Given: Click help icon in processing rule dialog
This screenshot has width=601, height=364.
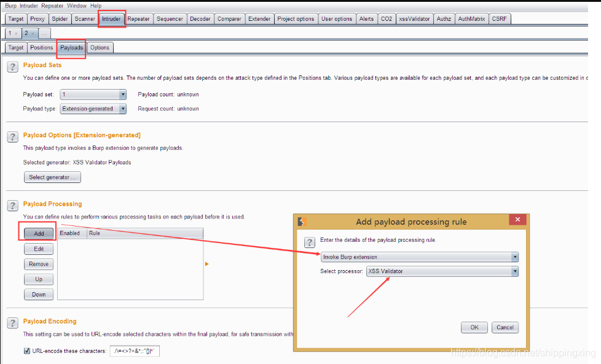Looking at the screenshot, I should click(x=309, y=242).
